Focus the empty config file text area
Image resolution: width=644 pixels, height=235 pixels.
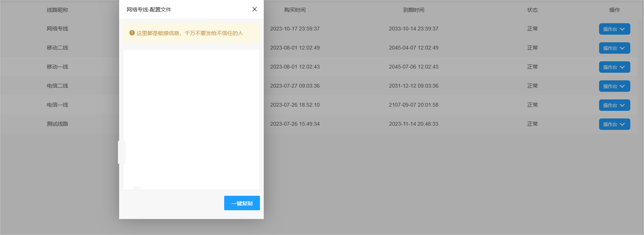(191, 119)
